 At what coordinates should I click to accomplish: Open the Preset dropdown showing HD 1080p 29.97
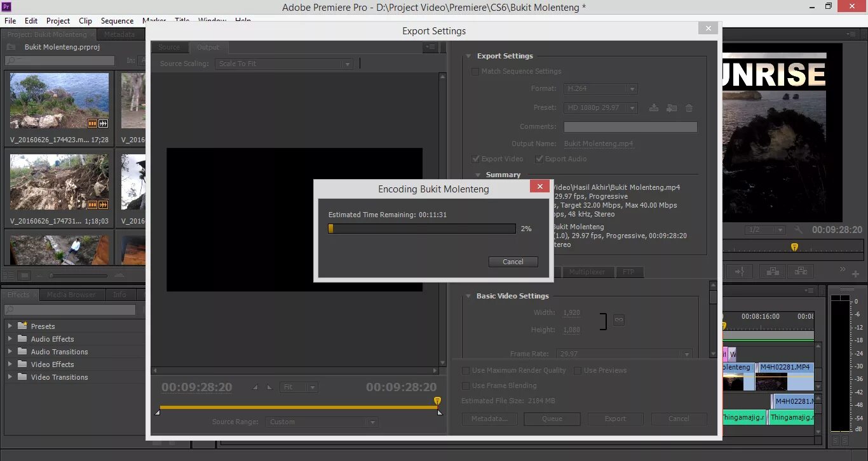tap(600, 108)
